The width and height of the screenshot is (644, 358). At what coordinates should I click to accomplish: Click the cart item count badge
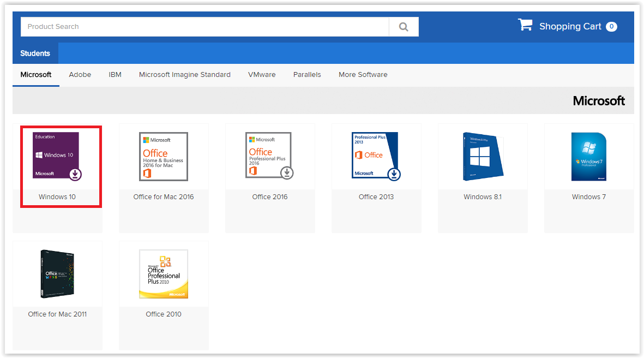coord(611,26)
